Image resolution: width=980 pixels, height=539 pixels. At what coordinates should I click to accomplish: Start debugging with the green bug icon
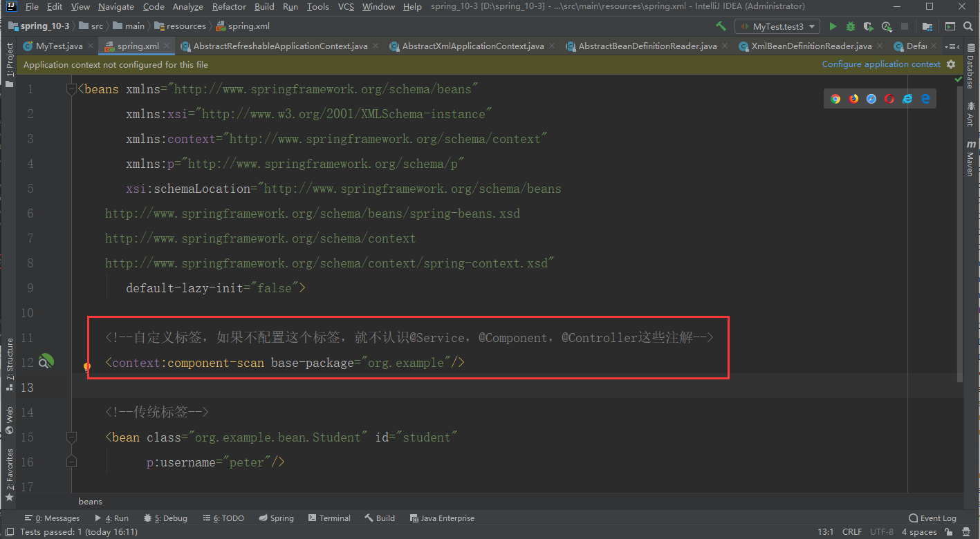851,26
